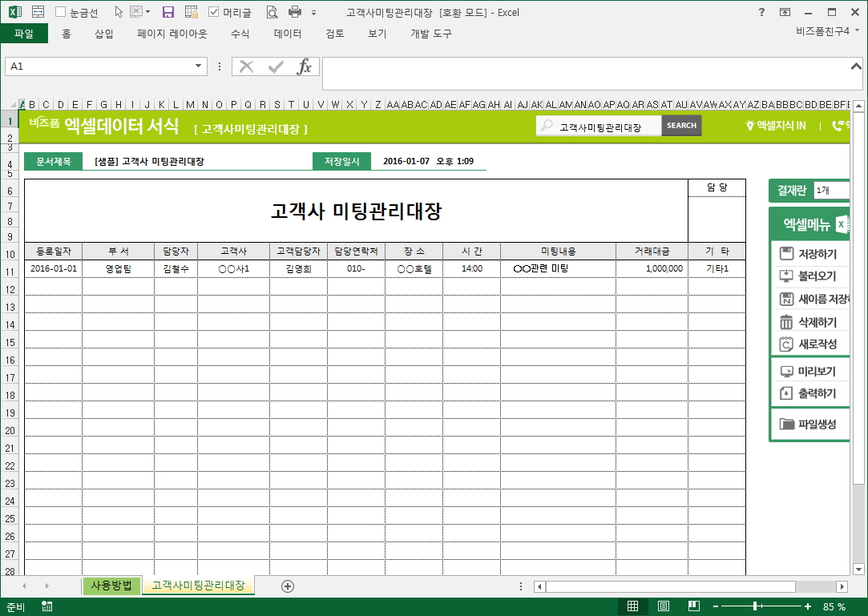Open Print Preview from quick access toolbar
The image size is (868, 616).
[x=272, y=12]
